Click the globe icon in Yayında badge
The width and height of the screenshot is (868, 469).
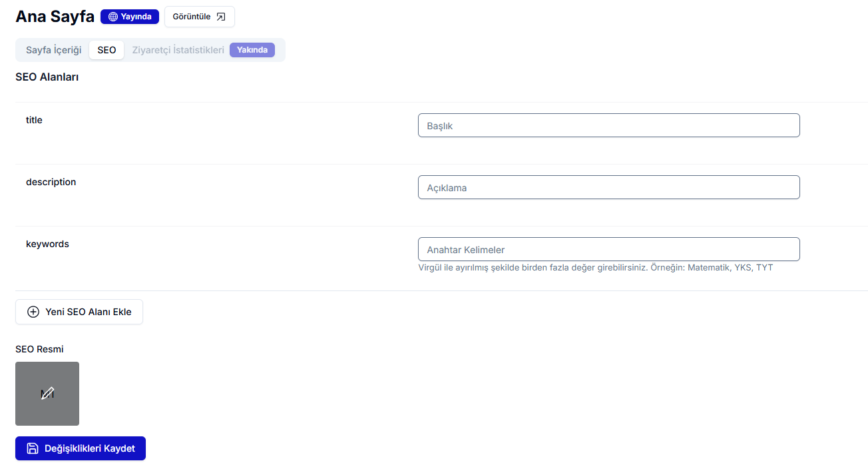(x=112, y=17)
